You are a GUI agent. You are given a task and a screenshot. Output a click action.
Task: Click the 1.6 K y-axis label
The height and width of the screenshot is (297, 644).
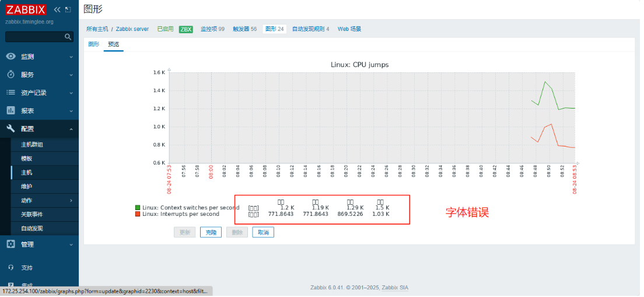[x=159, y=72]
